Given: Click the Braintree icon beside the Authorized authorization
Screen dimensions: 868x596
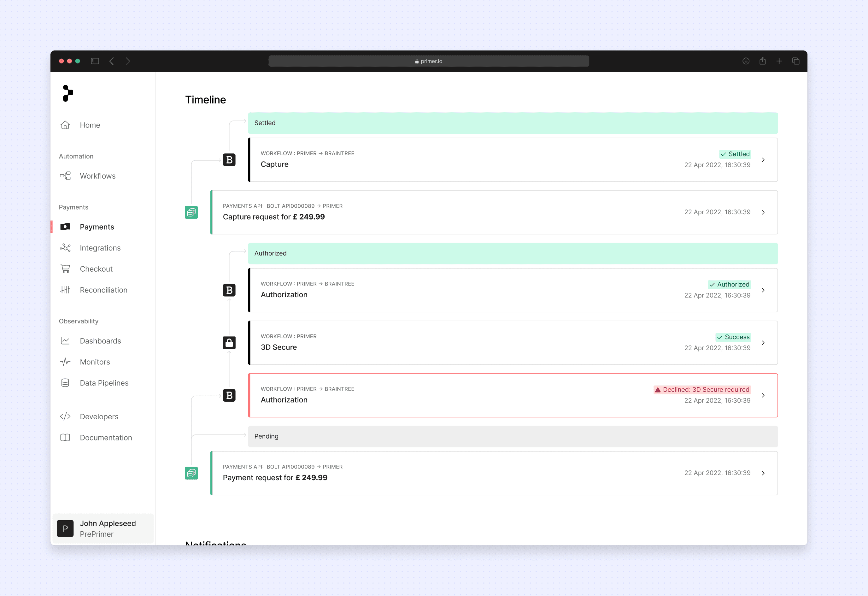Looking at the screenshot, I should (229, 290).
